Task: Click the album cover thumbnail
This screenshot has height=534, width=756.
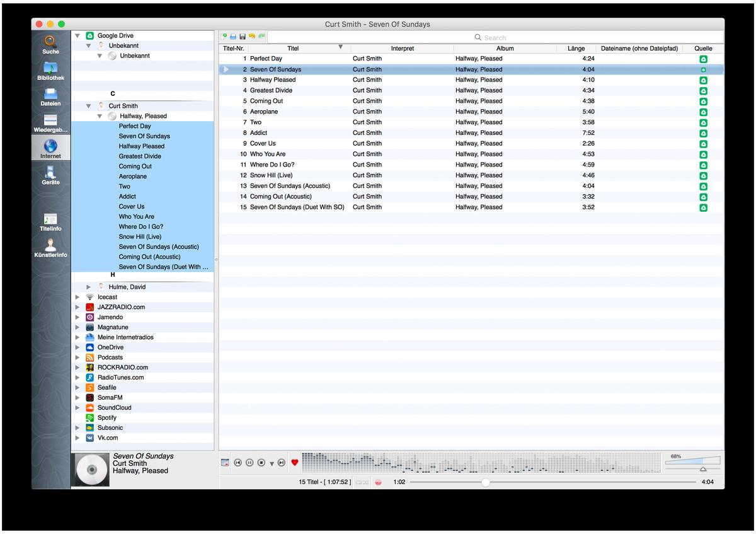Action: coord(91,469)
